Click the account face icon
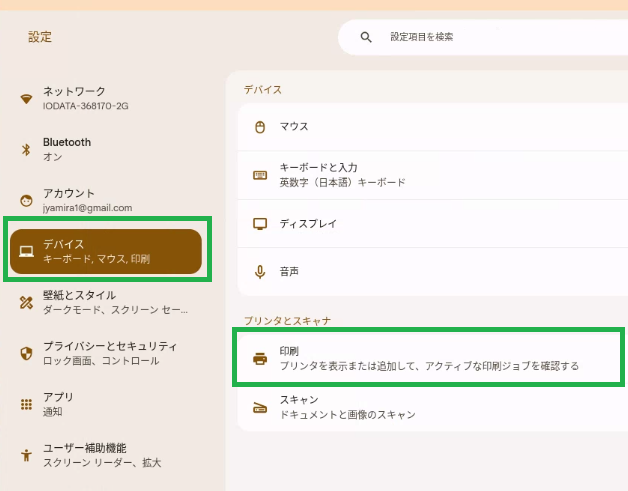This screenshot has height=491, width=628. click(x=26, y=200)
